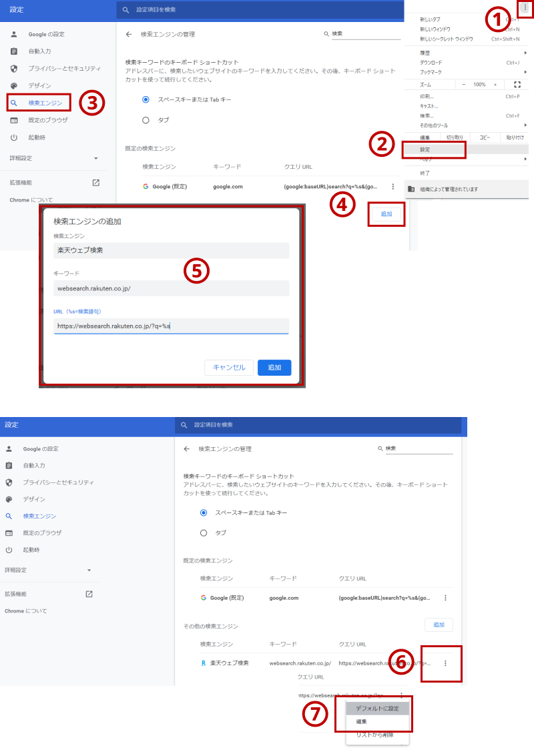Click 追加 beside その他の検索エンジン, lower page

[439, 625]
